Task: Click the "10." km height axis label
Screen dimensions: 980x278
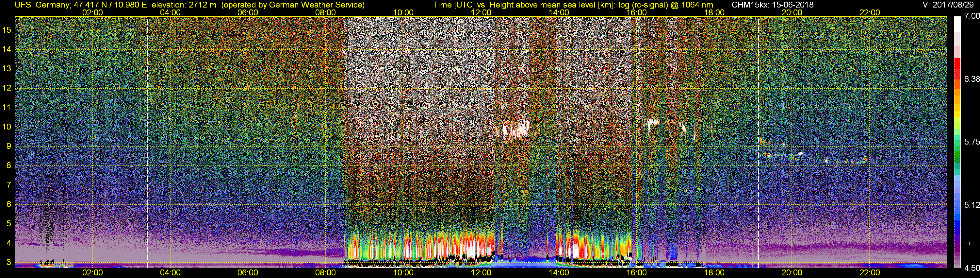Action: tap(8, 127)
